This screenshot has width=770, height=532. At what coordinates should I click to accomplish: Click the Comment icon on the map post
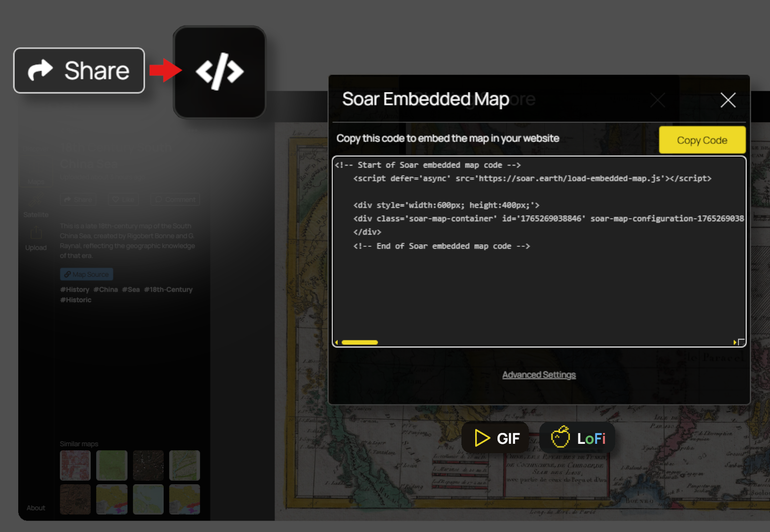pyautogui.click(x=159, y=199)
